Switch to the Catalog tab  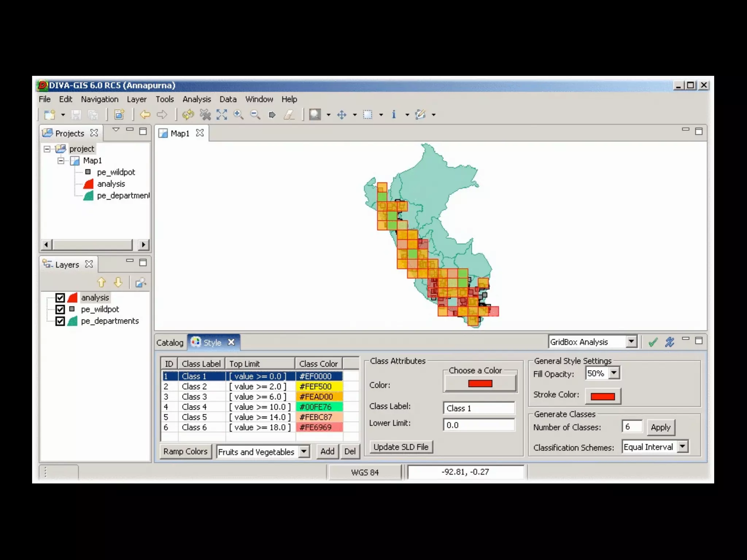(x=170, y=342)
